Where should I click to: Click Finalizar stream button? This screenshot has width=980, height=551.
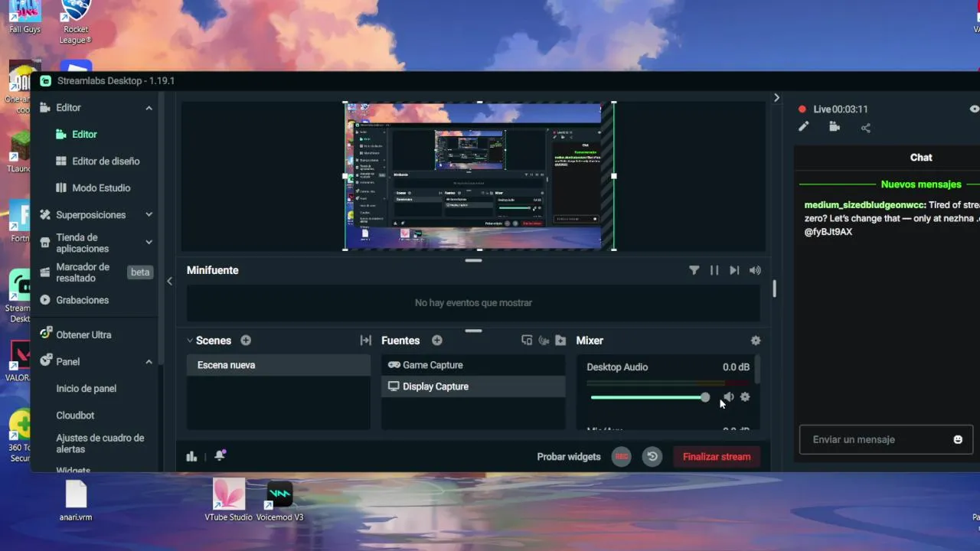tap(717, 457)
